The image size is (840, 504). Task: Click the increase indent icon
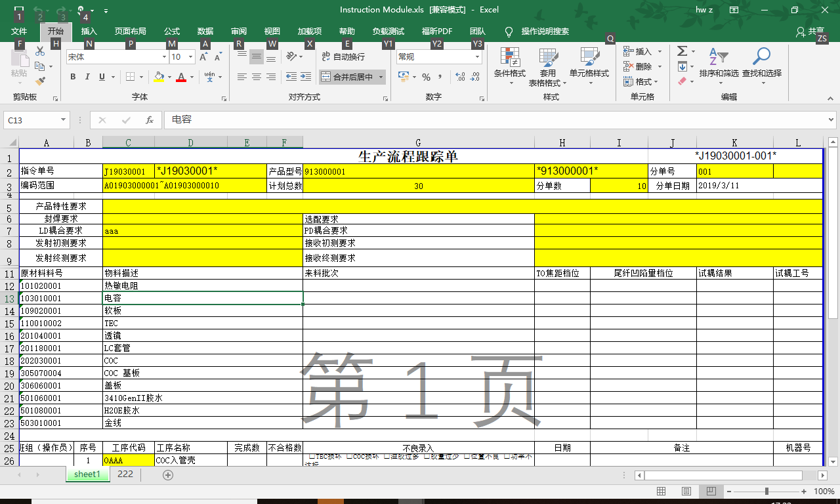[306, 77]
